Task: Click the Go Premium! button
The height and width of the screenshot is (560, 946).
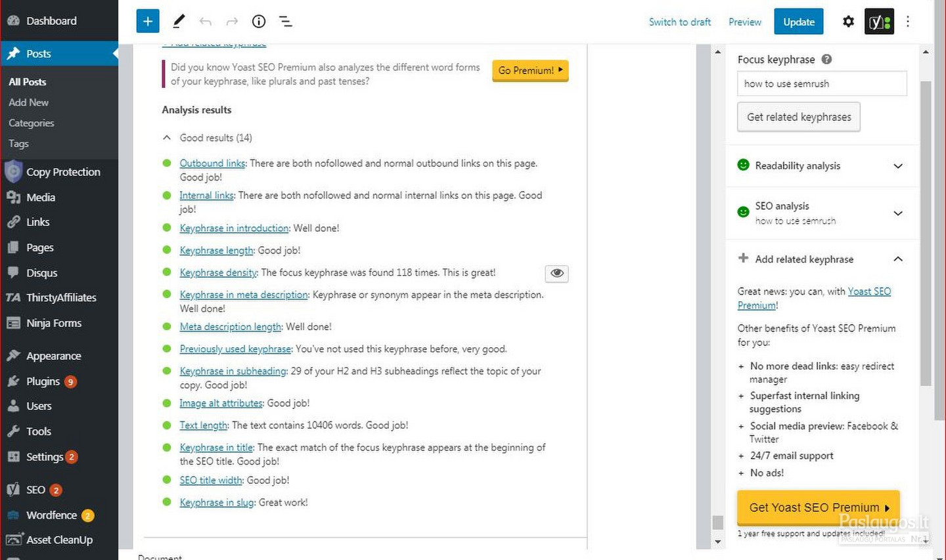Action: pos(530,70)
